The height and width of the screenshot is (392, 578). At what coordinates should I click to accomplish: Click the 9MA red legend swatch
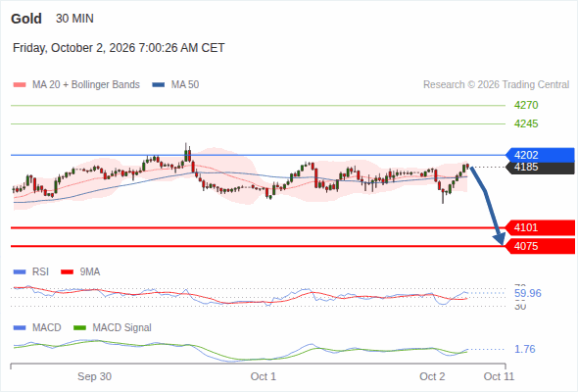coord(67,272)
